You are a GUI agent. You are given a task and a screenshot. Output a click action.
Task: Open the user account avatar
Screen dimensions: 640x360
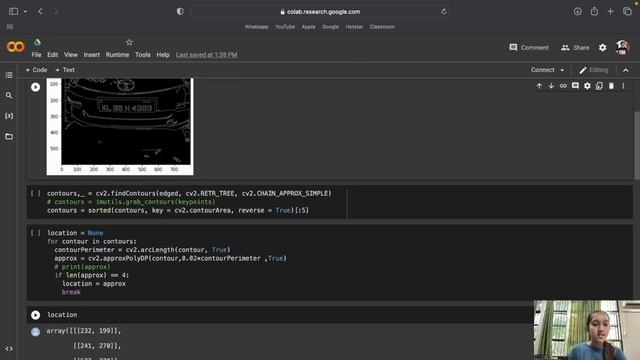pos(622,47)
